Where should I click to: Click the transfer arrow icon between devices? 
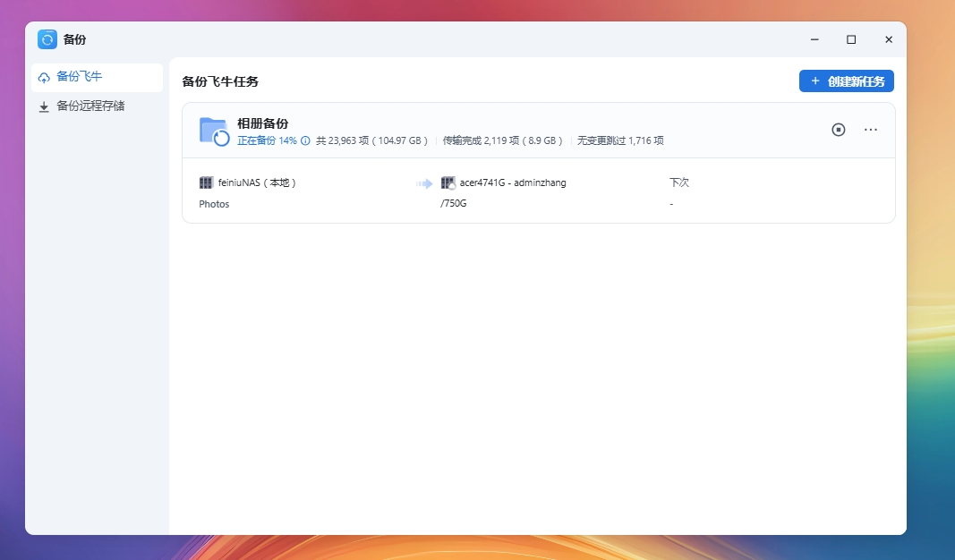(x=424, y=183)
